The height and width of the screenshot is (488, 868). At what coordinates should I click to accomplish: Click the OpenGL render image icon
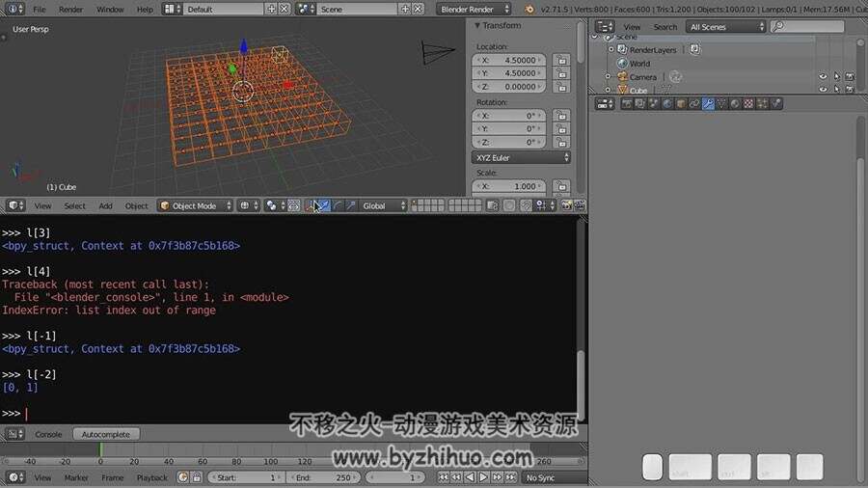point(566,205)
